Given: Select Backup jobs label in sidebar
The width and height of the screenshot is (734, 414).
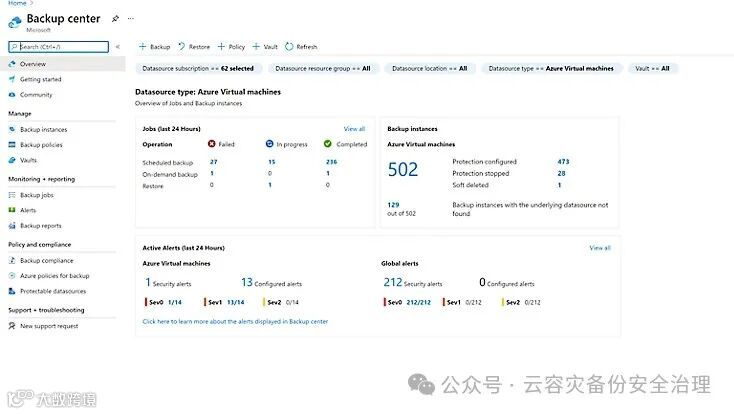Looking at the screenshot, I should [x=37, y=195].
